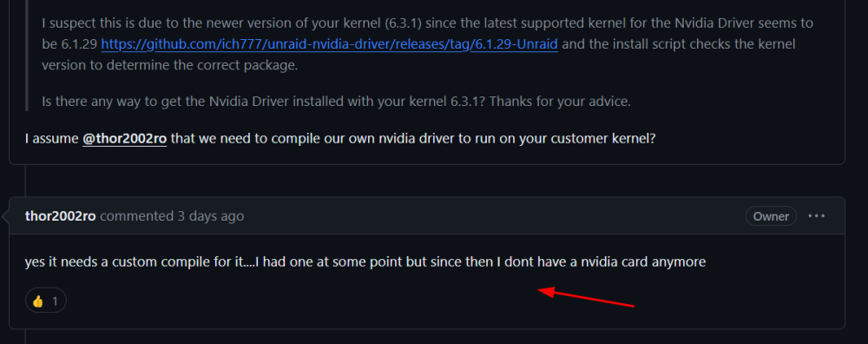
Task: Click the timeline connector below the last comment
Action: click(x=25, y=336)
